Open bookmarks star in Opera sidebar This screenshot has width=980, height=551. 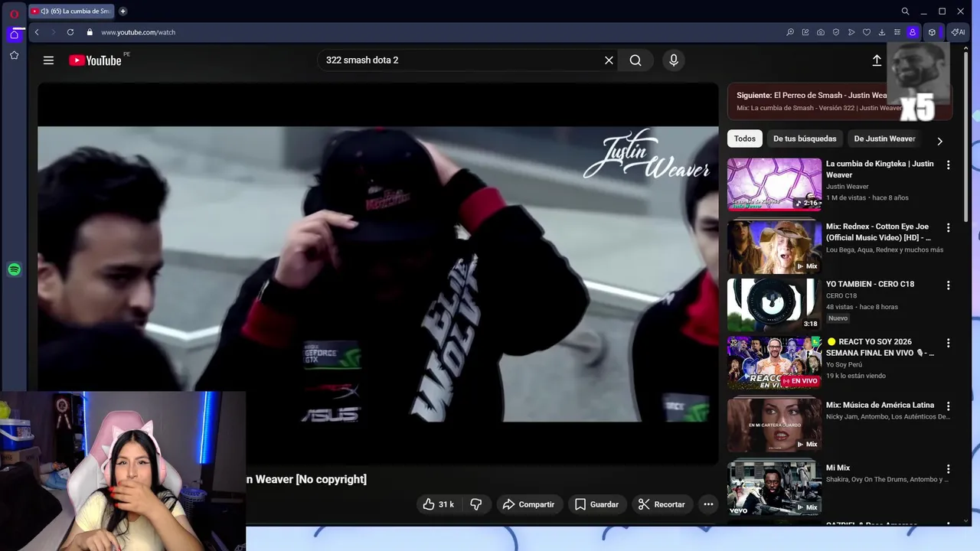(x=14, y=55)
